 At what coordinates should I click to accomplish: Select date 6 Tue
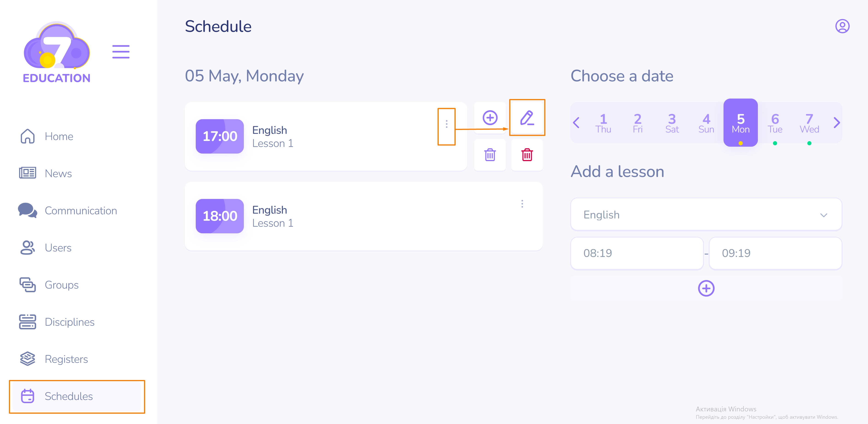pyautogui.click(x=775, y=124)
